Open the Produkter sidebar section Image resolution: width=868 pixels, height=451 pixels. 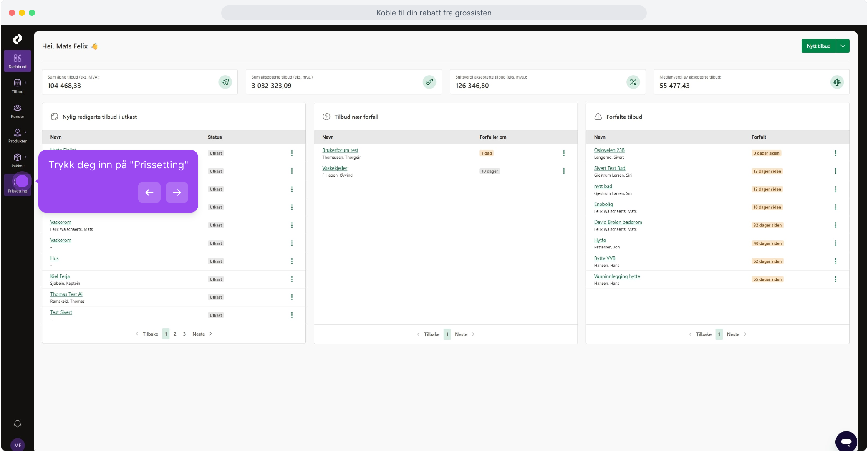18,136
